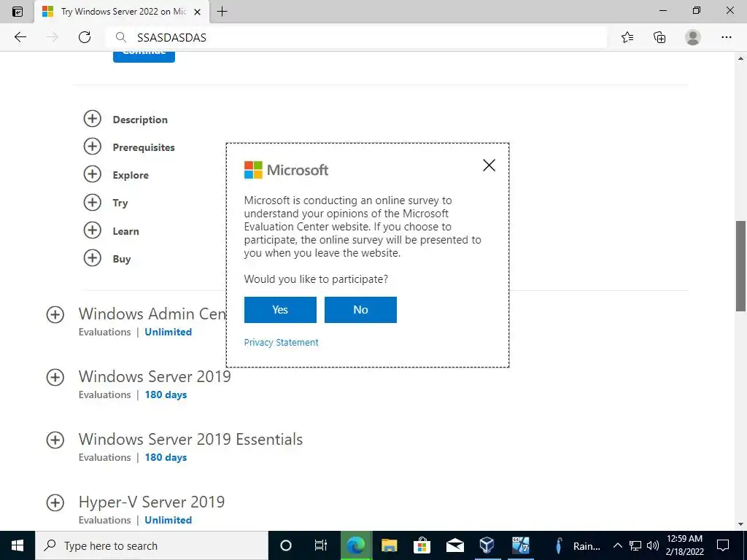Reload the page with refresh icon

[x=85, y=37]
